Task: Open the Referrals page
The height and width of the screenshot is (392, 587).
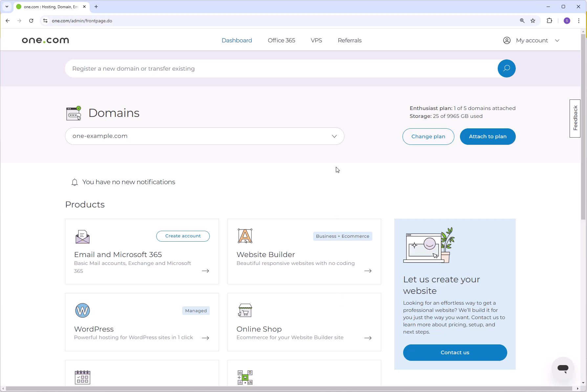Action: point(349,40)
